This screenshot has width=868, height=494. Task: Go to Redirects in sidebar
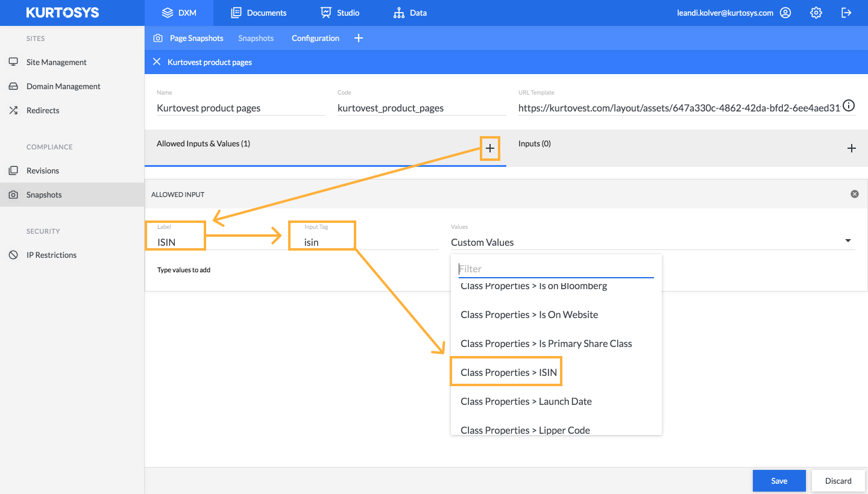coord(72,110)
